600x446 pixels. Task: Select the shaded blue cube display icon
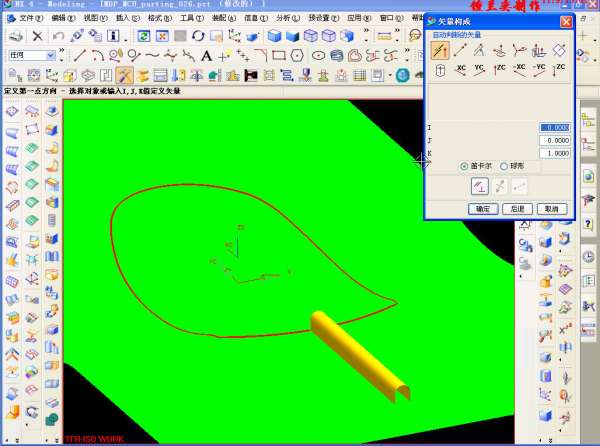pyautogui.click(x=274, y=36)
